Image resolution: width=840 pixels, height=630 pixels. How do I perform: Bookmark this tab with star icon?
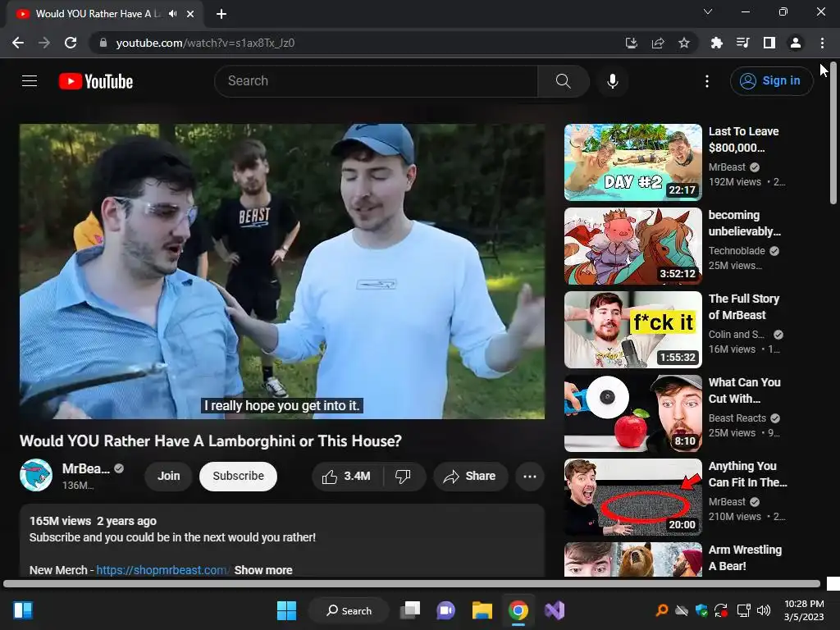(684, 43)
